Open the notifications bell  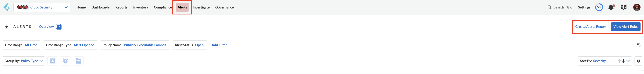(611, 7)
